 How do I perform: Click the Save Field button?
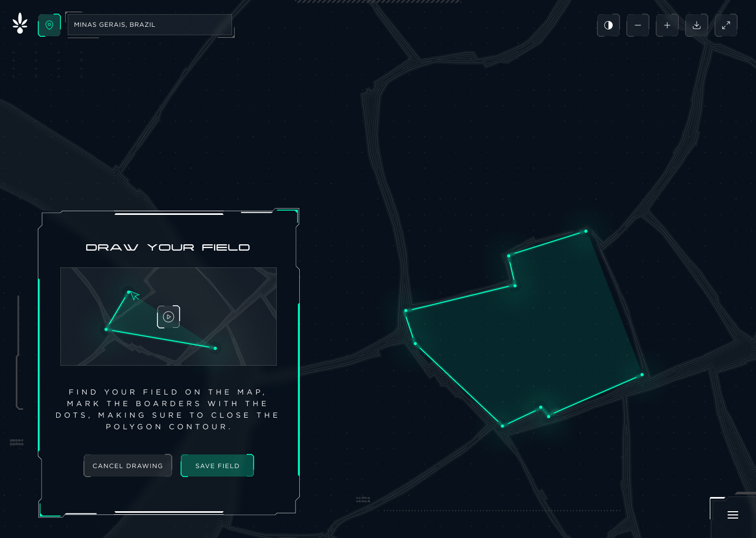[217, 465]
